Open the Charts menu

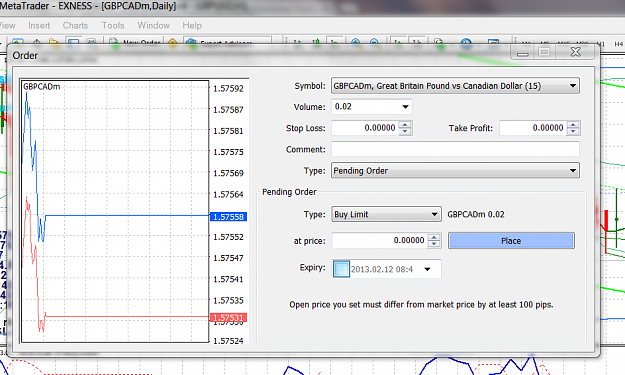(x=75, y=26)
